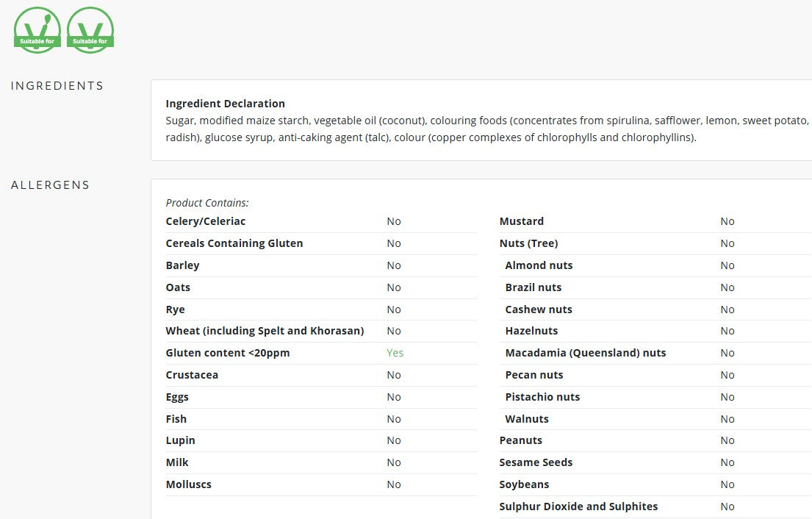Click the ALLERGENS section heading

coord(50,185)
